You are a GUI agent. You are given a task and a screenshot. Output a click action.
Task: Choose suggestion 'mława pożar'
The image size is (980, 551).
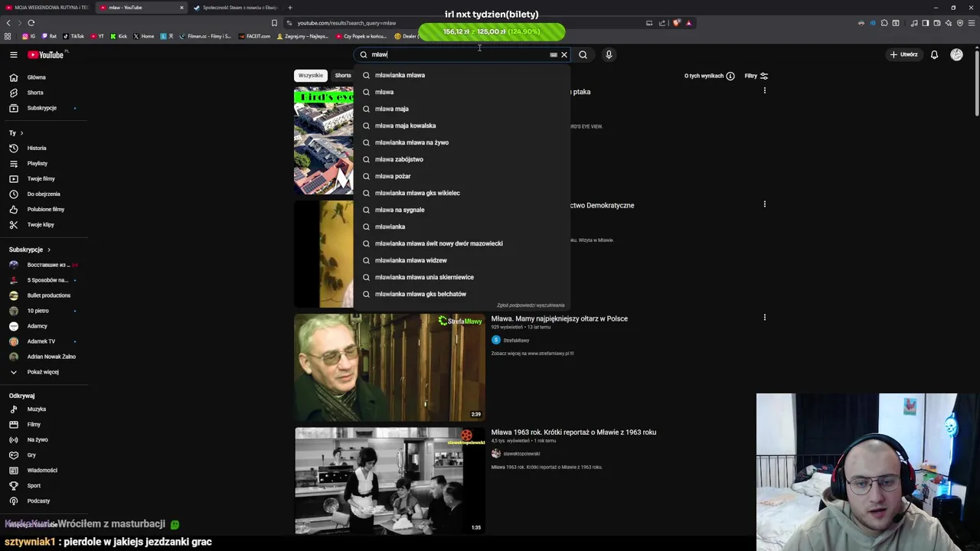tap(462, 176)
